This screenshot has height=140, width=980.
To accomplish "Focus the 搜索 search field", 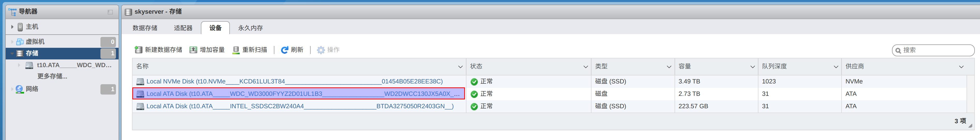I will click(933, 50).
